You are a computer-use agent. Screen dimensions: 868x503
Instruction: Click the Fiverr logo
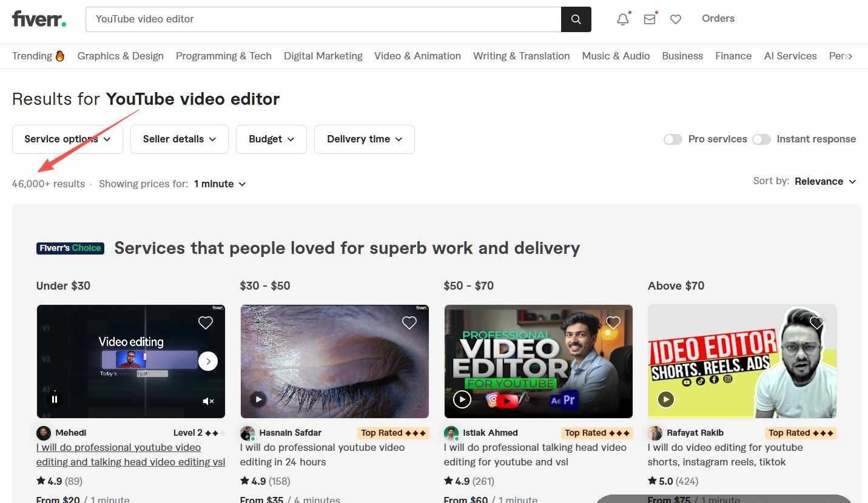pyautogui.click(x=39, y=19)
